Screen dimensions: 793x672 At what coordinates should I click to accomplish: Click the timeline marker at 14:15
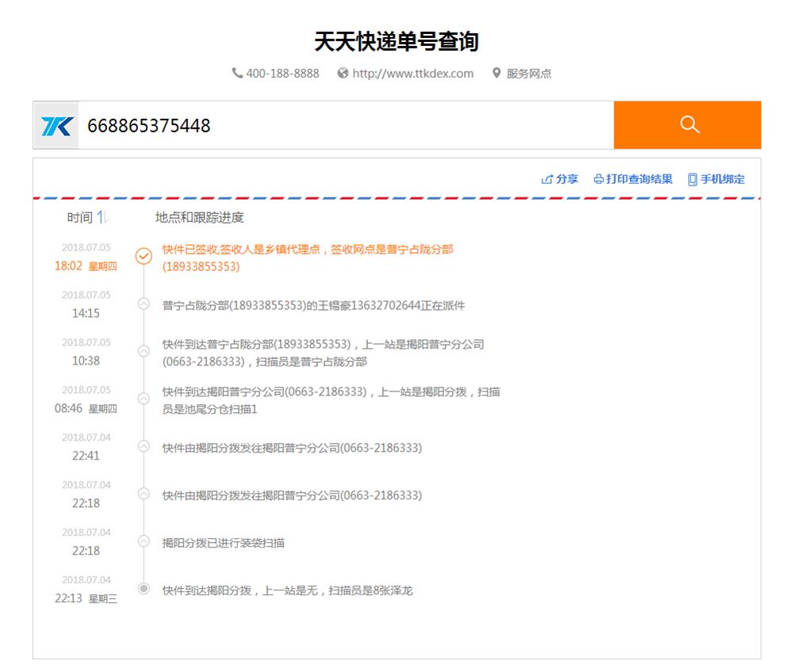[144, 304]
